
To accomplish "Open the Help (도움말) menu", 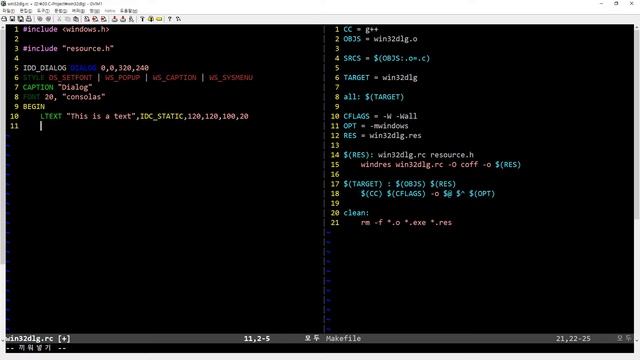I will pos(129,11).
